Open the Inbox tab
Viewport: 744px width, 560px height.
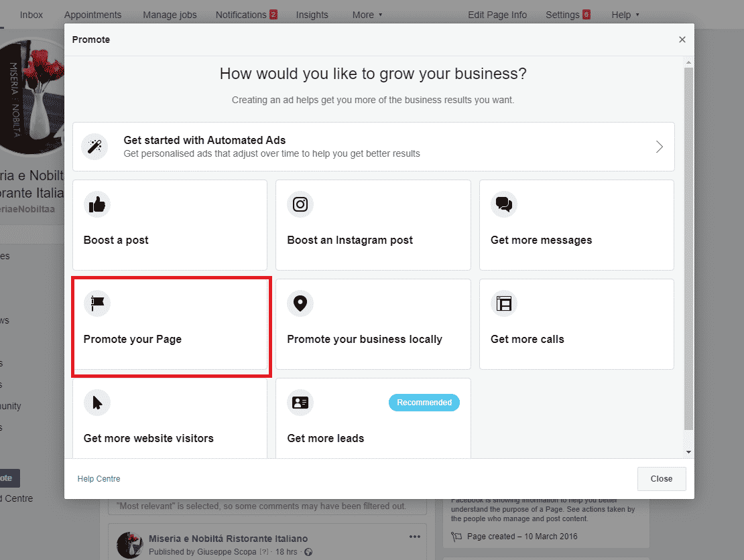[32, 15]
